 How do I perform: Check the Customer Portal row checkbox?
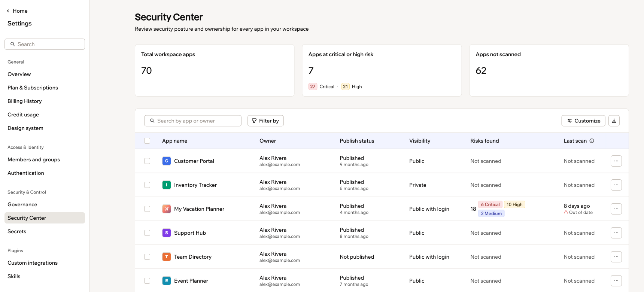[147, 161]
